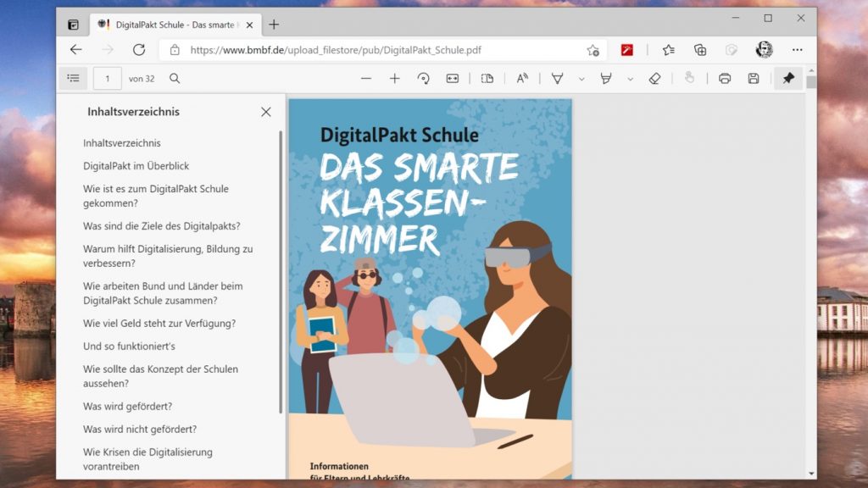Open the Edge settings menu with three dots
Screen dimensions: 868x488
tap(797, 50)
